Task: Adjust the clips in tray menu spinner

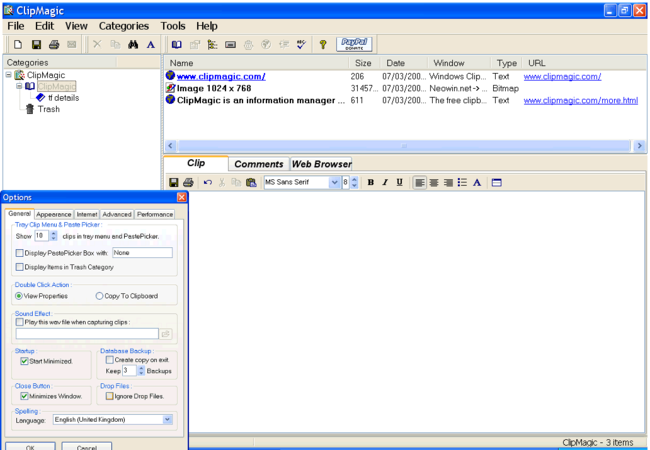Action: pyautogui.click(x=53, y=236)
